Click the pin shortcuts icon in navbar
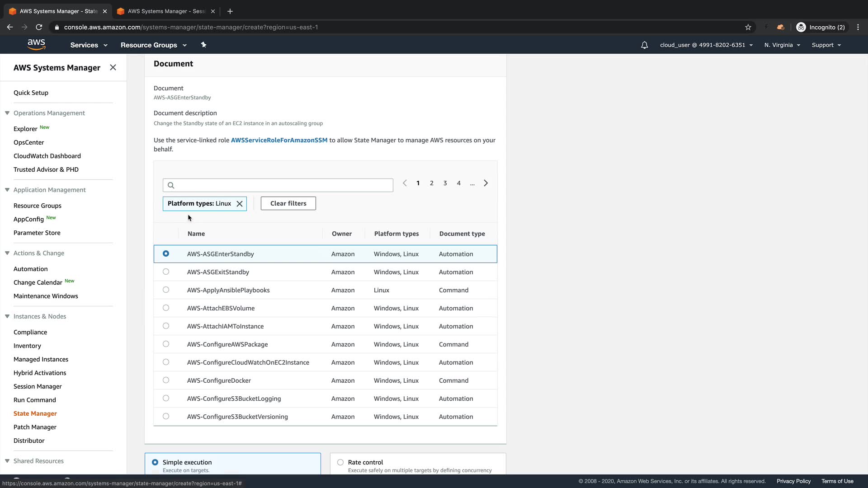Screen dimensions: 868x488 tap(203, 45)
